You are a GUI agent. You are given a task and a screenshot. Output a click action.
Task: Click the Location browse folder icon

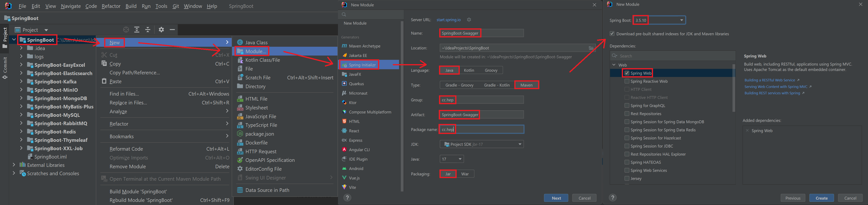[591, 48]
